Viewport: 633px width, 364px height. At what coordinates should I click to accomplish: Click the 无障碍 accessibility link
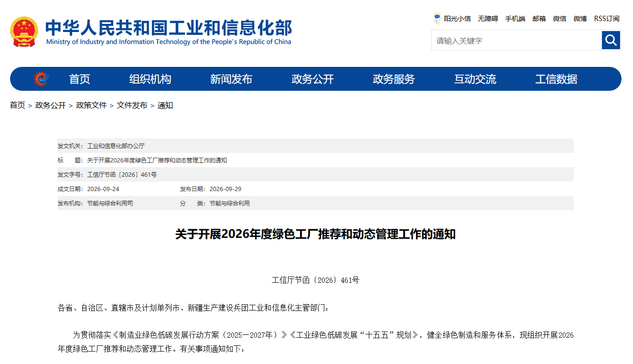pos(488,19)
